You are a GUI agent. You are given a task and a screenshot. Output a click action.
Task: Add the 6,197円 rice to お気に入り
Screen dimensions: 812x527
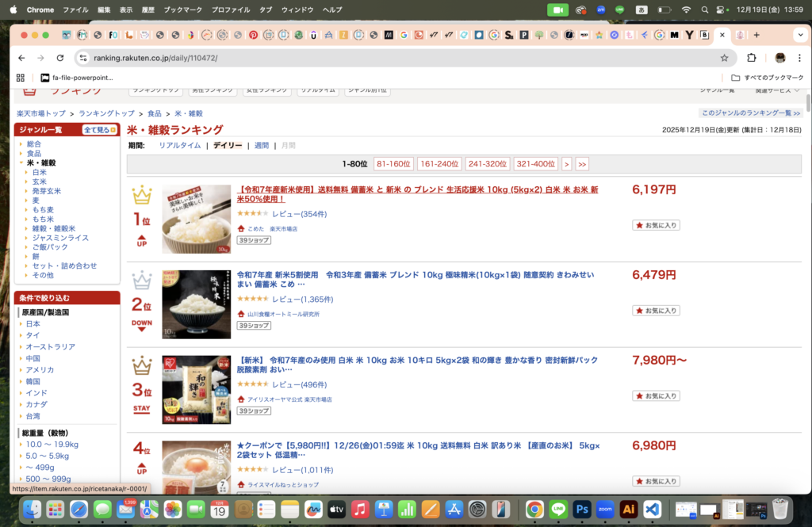pyautogui.click(x=656, y=225)
